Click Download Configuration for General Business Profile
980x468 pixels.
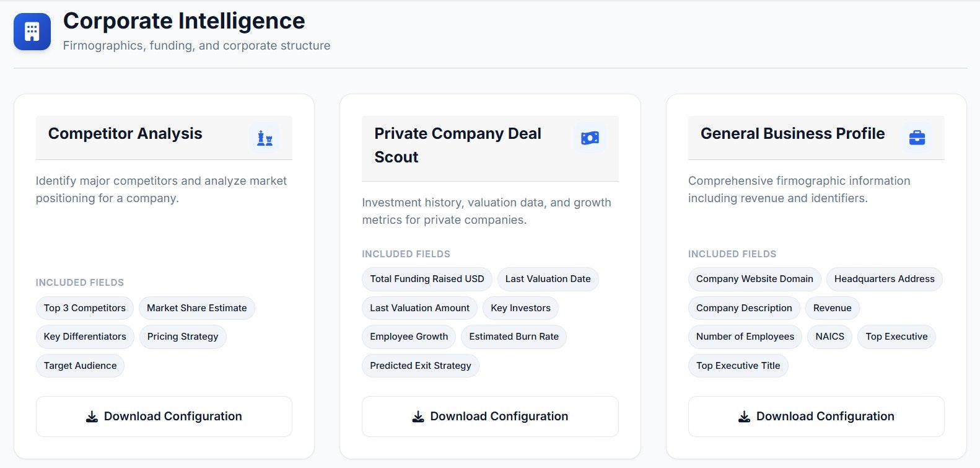click(815, 416)
